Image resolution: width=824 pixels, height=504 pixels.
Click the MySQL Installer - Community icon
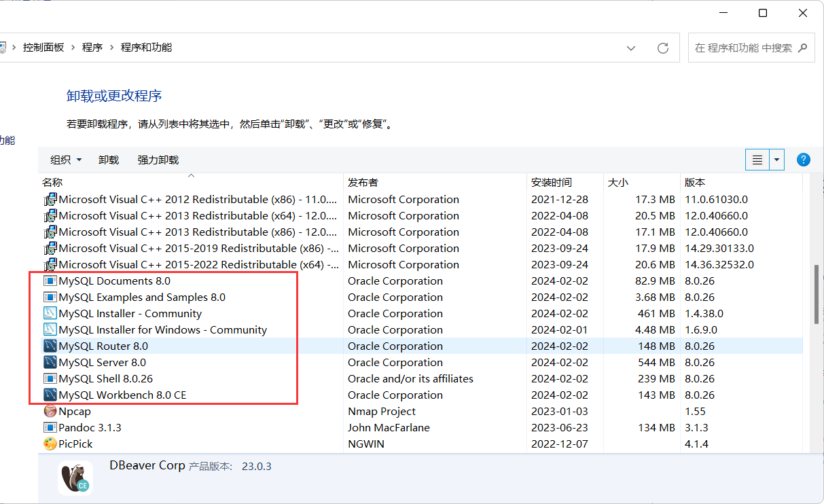pyautogui.click(x=50, y=313)
